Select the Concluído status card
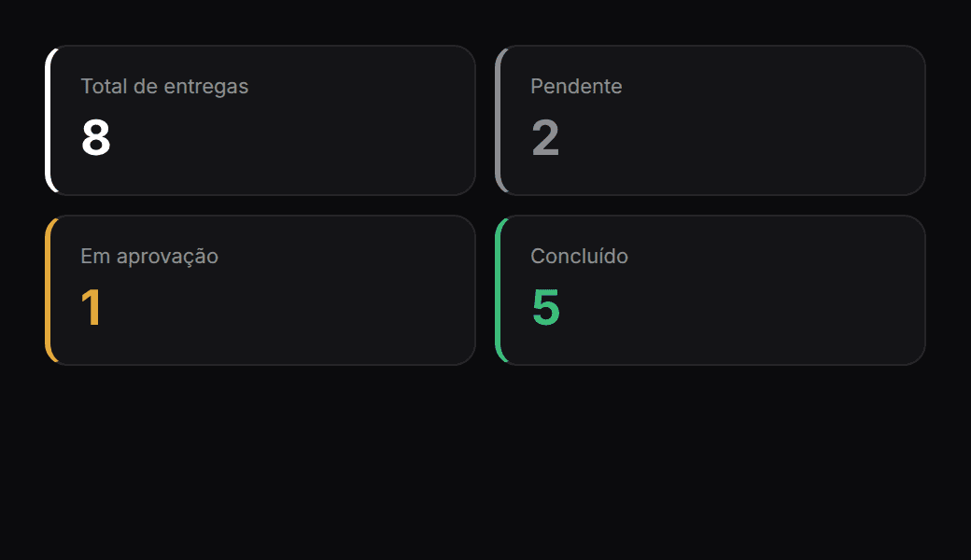 (x=711, y=290)
